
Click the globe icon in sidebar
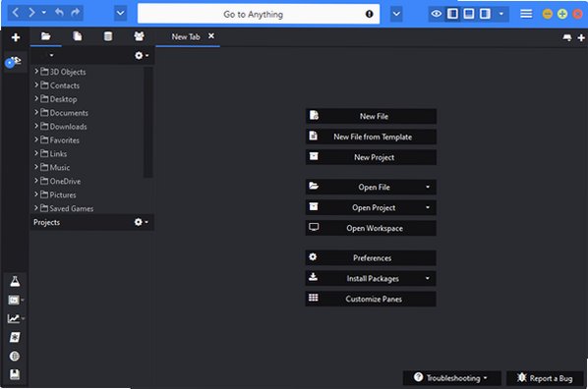point(15,356)
